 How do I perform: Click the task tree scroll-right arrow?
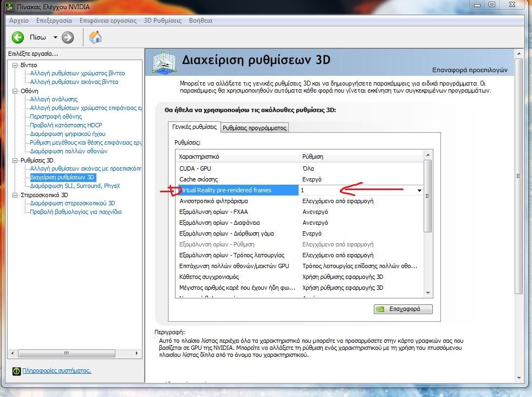pyautogui.click(x=137, y=353)
